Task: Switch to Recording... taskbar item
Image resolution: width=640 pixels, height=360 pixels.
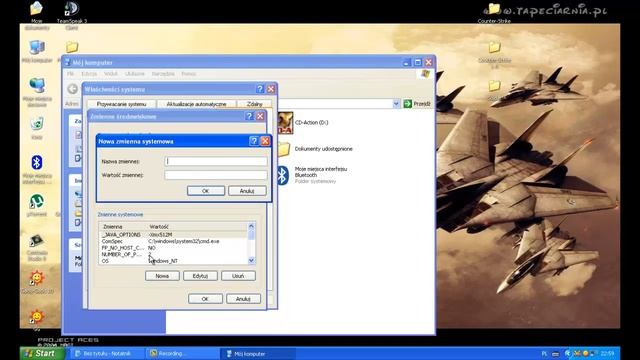Action: 182,354
